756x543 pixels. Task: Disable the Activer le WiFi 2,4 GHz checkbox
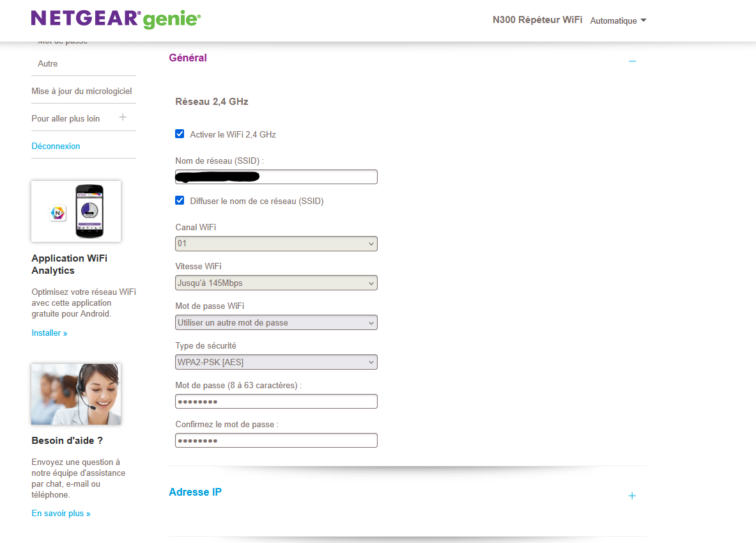(180, 134)
